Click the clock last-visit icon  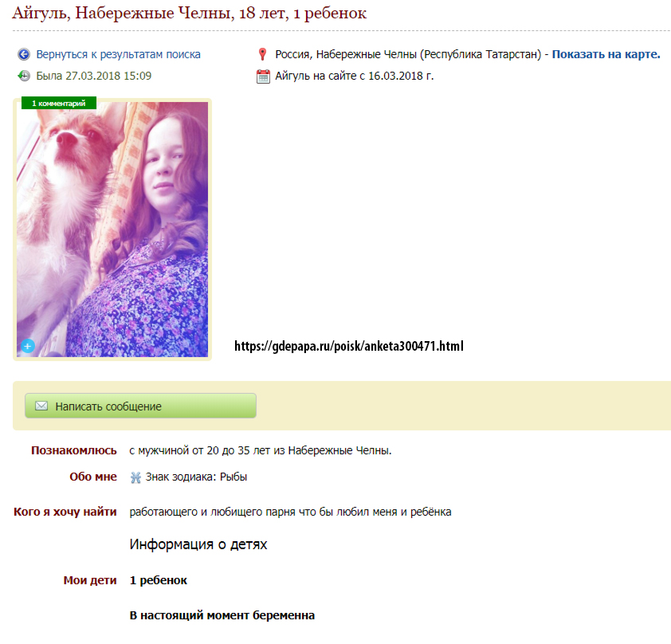24,76
